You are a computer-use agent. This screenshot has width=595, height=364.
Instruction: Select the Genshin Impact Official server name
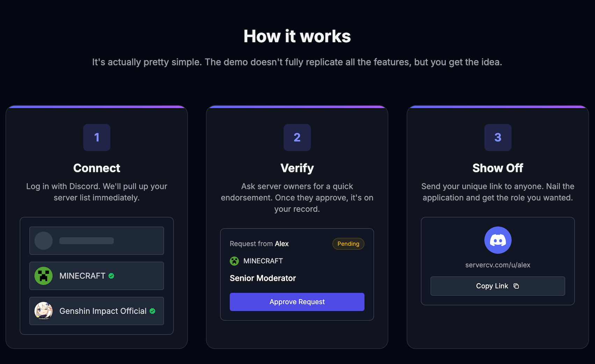point(103,311)
